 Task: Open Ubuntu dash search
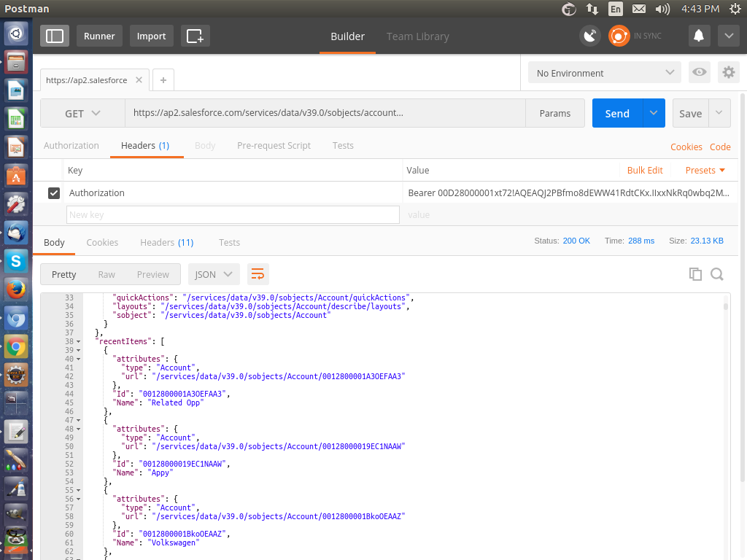tap(16, 34)
